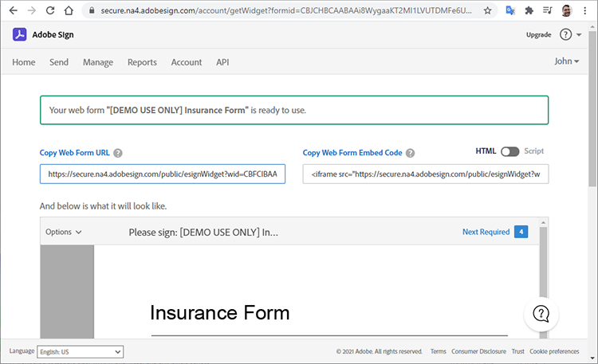Screen dimensions: 598x364
Task: Select the API tab
Action: (222, 62)
